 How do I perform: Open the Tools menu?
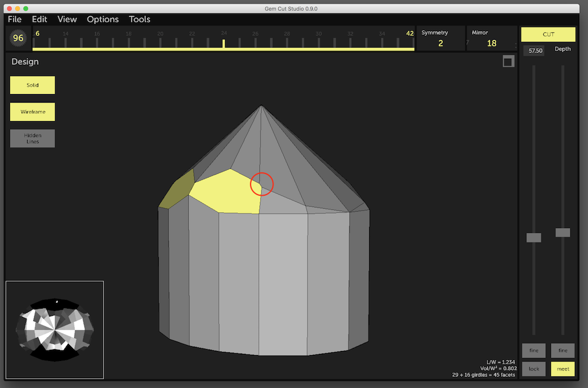tap(139, 19)
